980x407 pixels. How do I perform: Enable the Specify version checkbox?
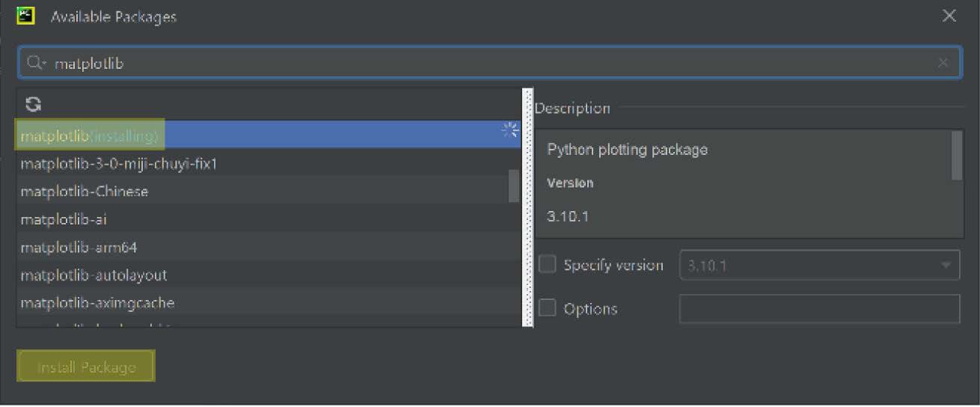548,265
